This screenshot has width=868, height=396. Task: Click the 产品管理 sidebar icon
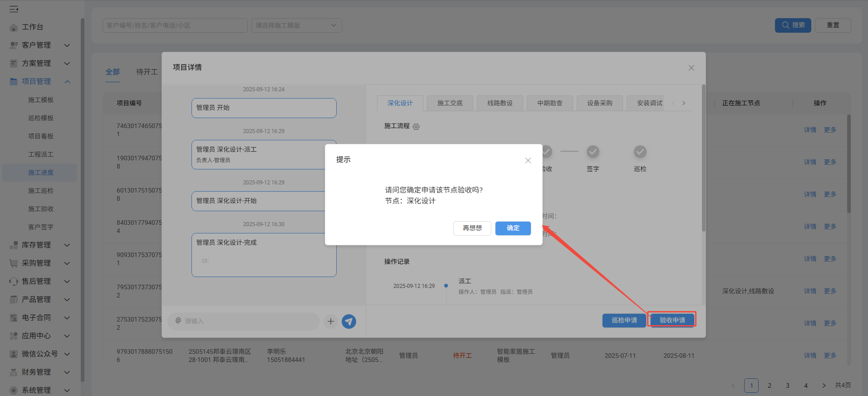click(x=14, y=300)
